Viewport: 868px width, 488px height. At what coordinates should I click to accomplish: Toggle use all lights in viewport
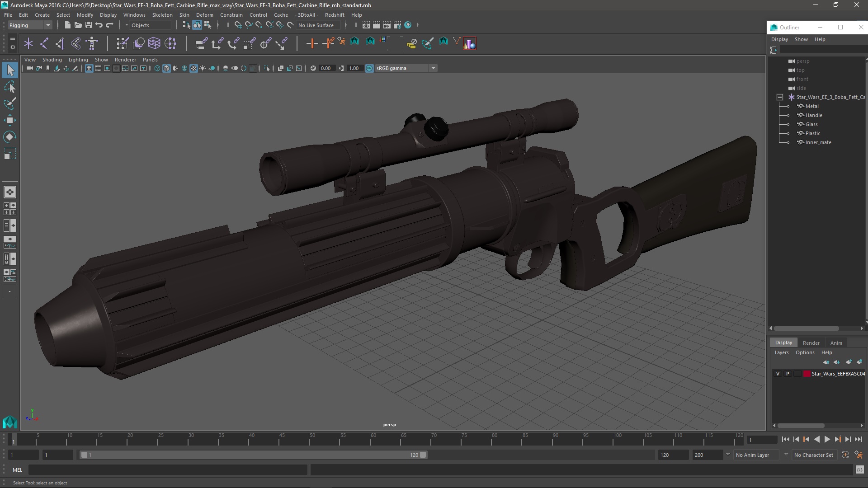(203, 68)
